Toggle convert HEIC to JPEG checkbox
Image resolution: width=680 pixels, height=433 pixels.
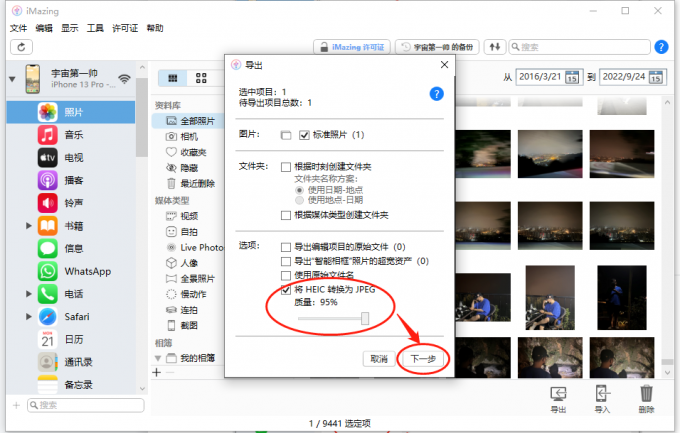[286, 290]
